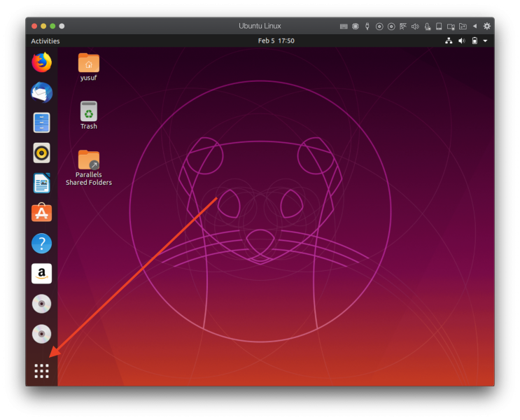520x420 pixels.
Task: Open the Files manager in the dock
Action: (x=42, y=122)
